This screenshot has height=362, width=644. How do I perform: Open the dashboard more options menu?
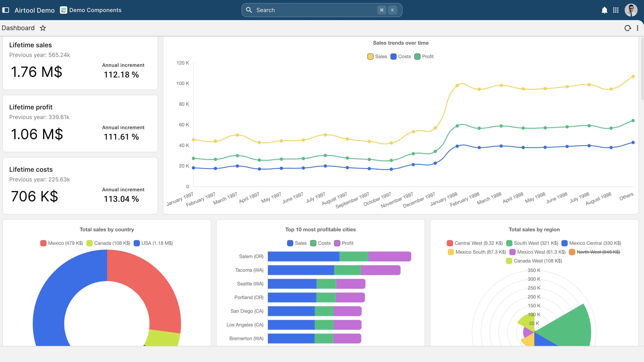click(x=638, y=28)
